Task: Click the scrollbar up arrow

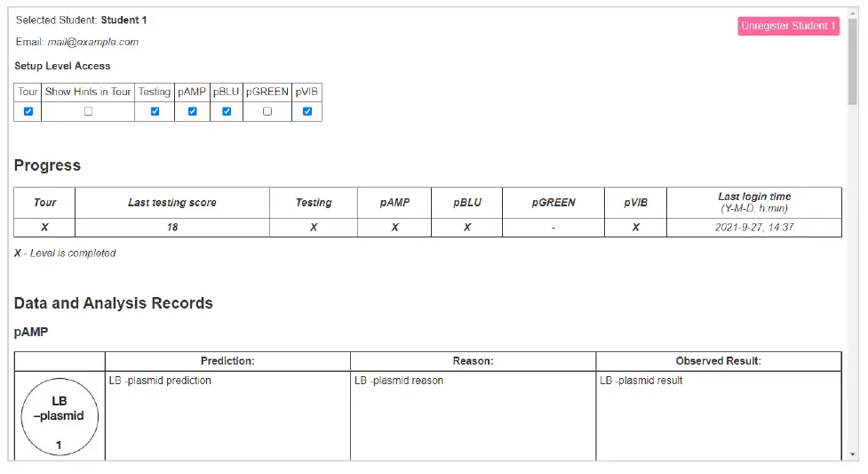Action: coord(853,12)
